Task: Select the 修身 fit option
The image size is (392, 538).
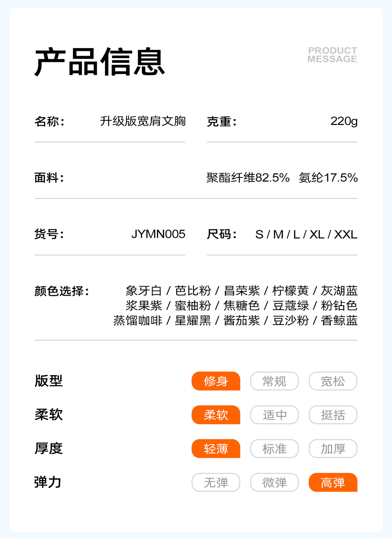Action: tap(216, 381)
